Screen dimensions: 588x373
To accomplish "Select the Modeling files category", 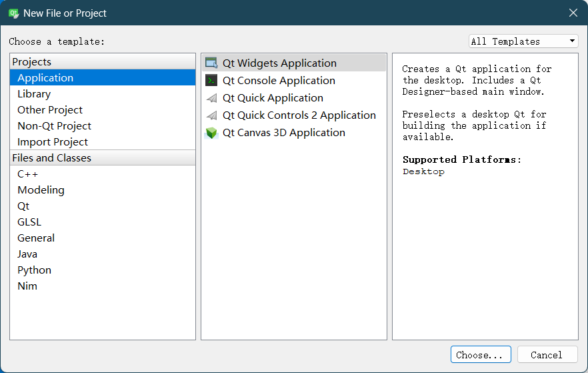I will coord(103,190).
